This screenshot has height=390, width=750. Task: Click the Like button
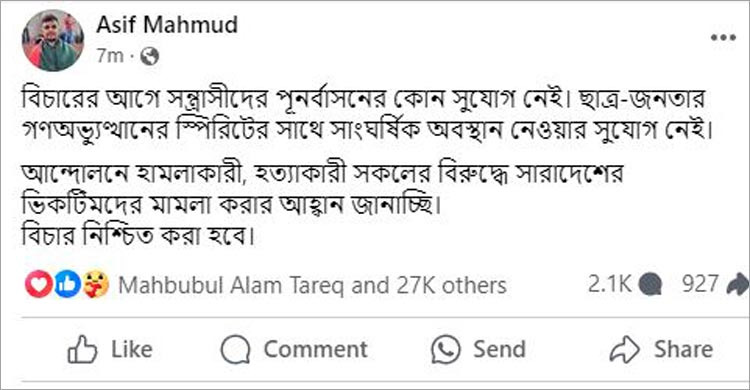pos(110,349)
